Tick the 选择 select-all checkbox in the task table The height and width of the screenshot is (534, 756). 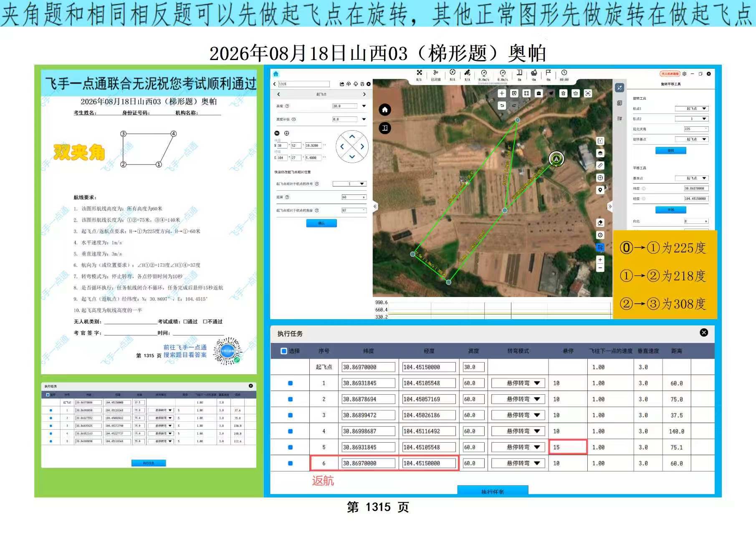pyautogui.click(x=284, y=351)
